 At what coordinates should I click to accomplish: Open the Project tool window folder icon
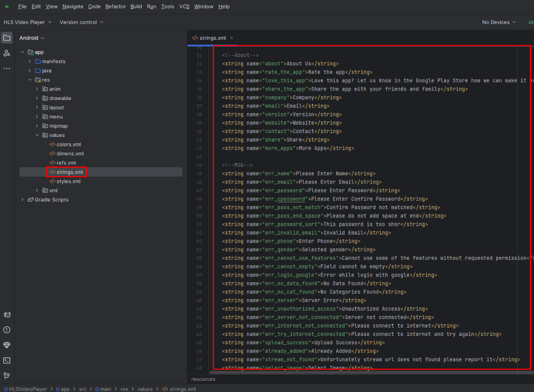point(7,38)
